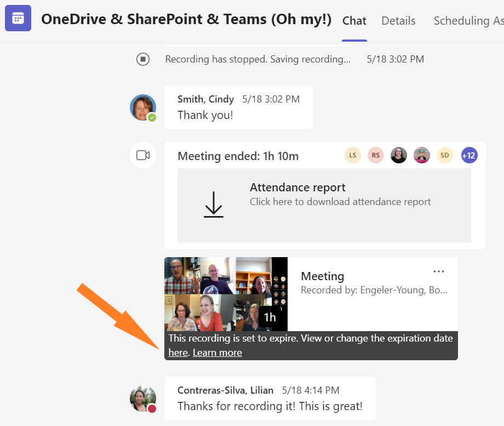Open the Details tab
Screen dimensions: 504x426
click(398, 21)
